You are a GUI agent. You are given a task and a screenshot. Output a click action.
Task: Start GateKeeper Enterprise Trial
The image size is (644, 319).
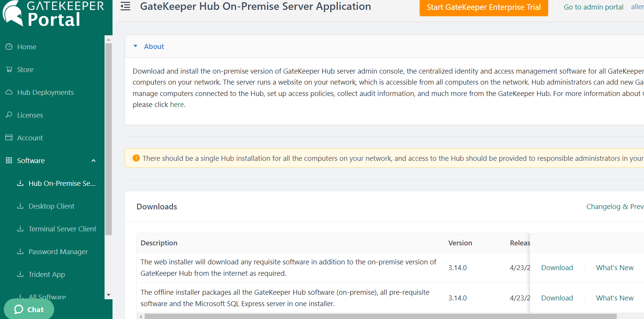(484, 8)
